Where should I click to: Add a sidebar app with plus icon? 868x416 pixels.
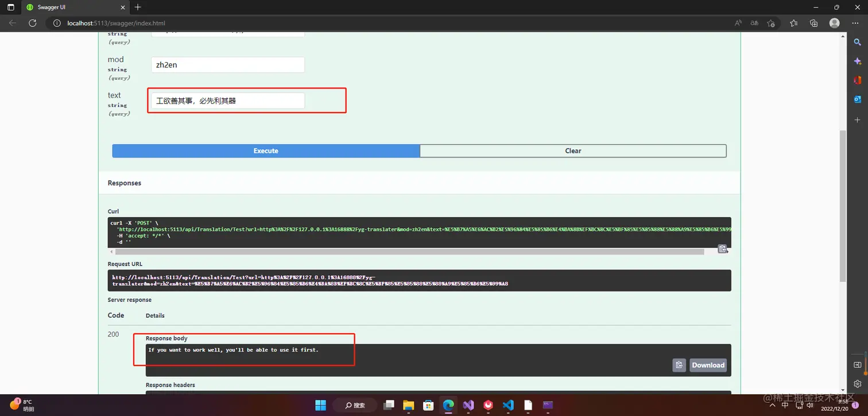pos(858,120)
